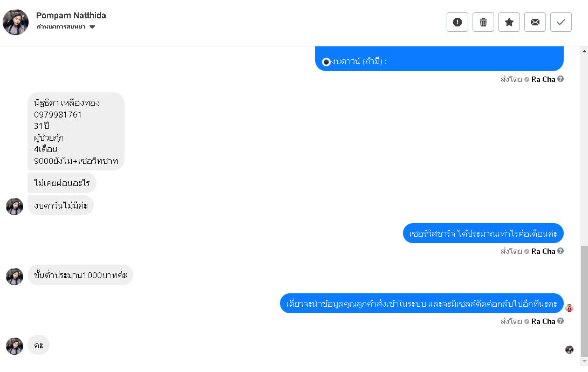
Task: Click customer avatar beside last 'คะ' message
Action: (15, 346)
